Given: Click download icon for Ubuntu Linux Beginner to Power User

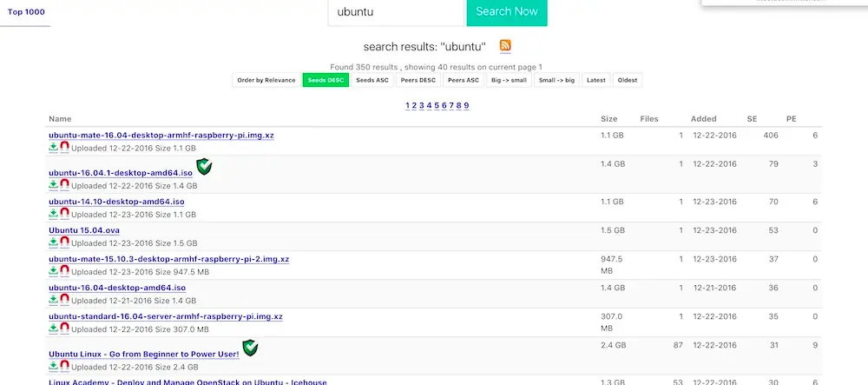Looking at the screenshot, I should pos(53,366).
